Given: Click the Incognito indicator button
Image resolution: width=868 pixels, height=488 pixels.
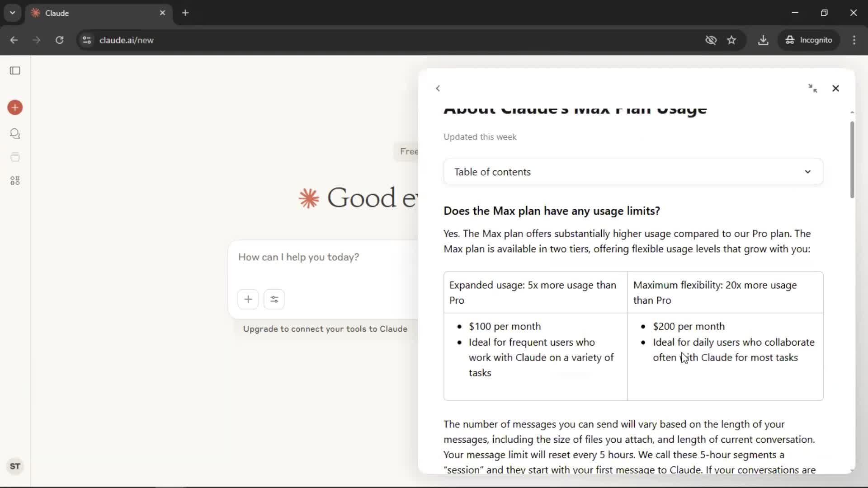Looking at the screenshot, I should [809, 40].
